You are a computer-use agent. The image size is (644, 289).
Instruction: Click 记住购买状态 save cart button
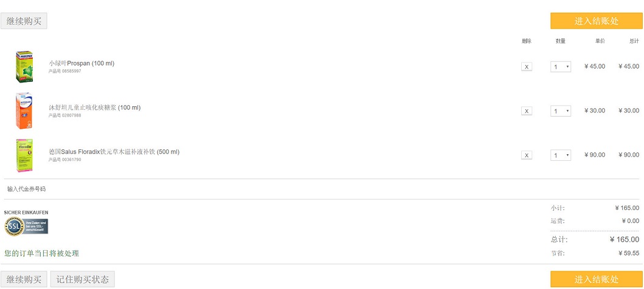[83, 279]
